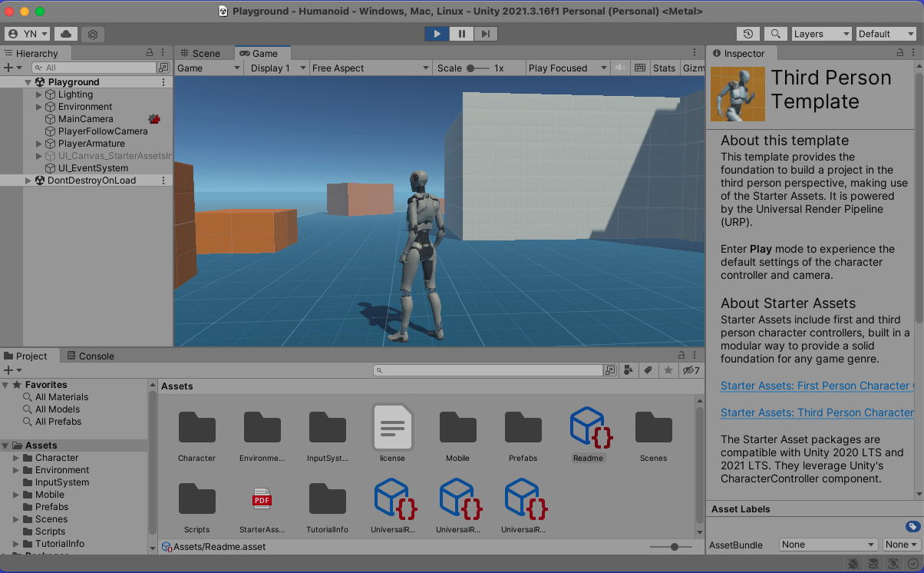Search by type in Project panel
The height and width of the screenshot is (573, 924).
(x=629, y=370)
